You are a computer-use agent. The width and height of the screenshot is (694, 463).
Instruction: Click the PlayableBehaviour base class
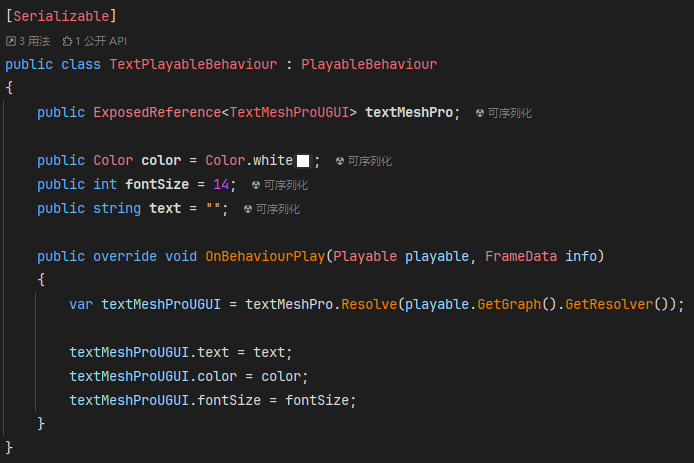(x=369, y=64)
